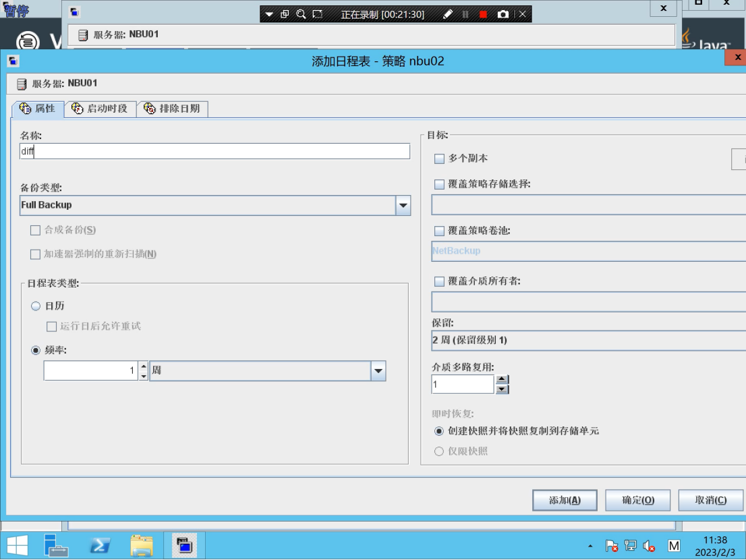The width and height of the screenshot is (746, 560).
Task: Click the server icon next to NBU01
Action: [x=20, y=84]
